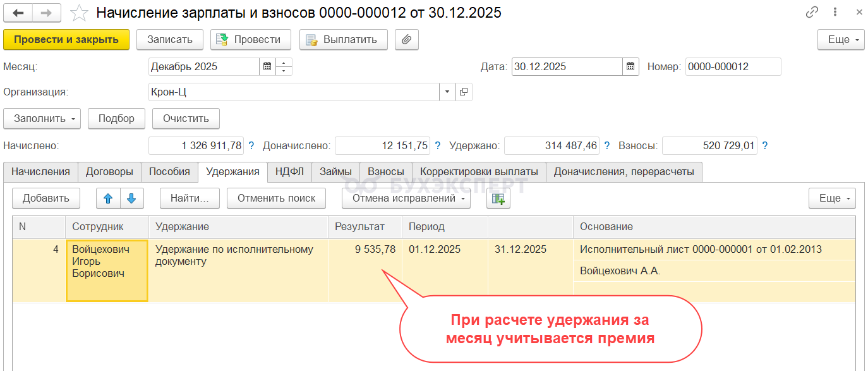Viewport: 868px width, 371px height.
Task: Show help for Удержано question mark
Action: [607, 145]
